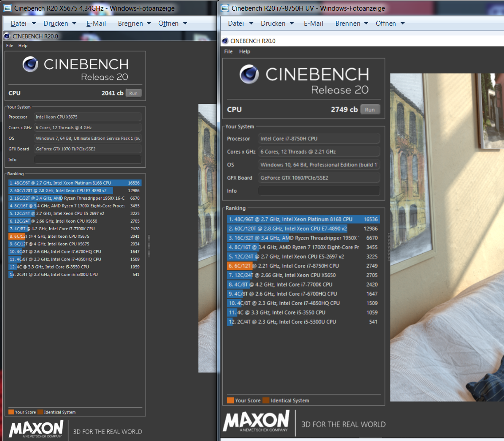Select right ranking row 9, Core i7-6700HQ CPU
Viewport: 504px width, 441px height.
[x=303, y=294]
